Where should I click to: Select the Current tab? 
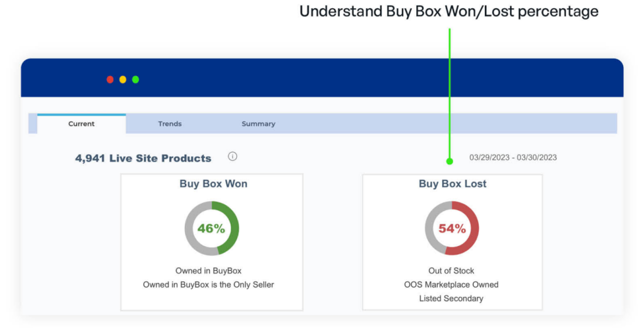pos(81,124)
